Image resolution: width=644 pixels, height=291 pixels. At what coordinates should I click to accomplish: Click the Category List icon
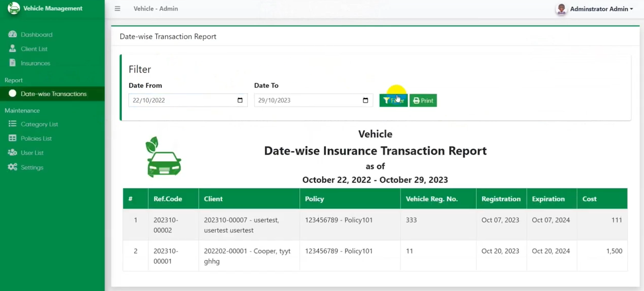(13, 124)
